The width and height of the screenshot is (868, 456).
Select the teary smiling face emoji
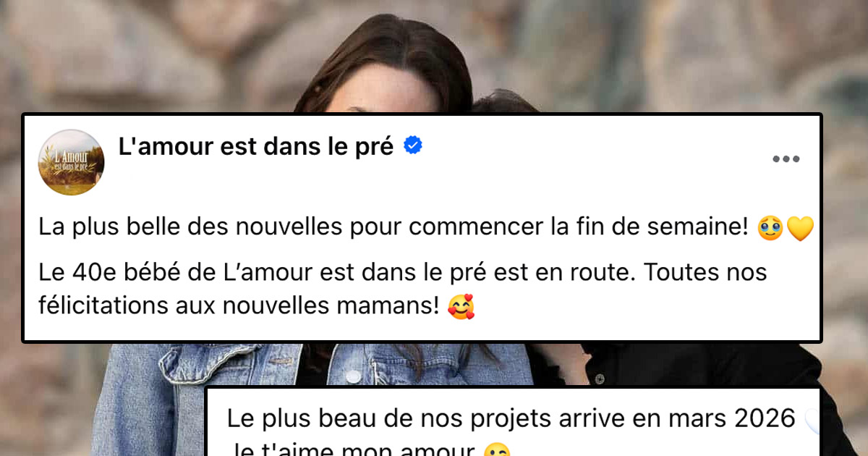coord(770,229)
